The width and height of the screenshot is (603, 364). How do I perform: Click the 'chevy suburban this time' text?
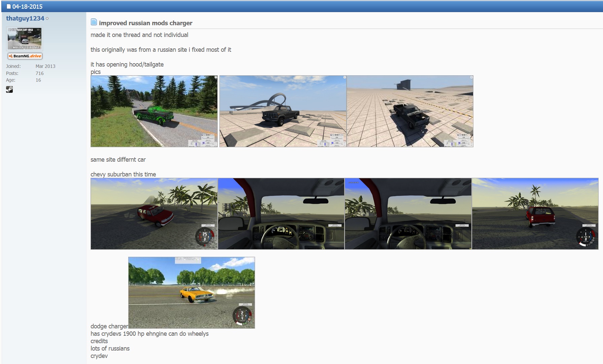123,174
